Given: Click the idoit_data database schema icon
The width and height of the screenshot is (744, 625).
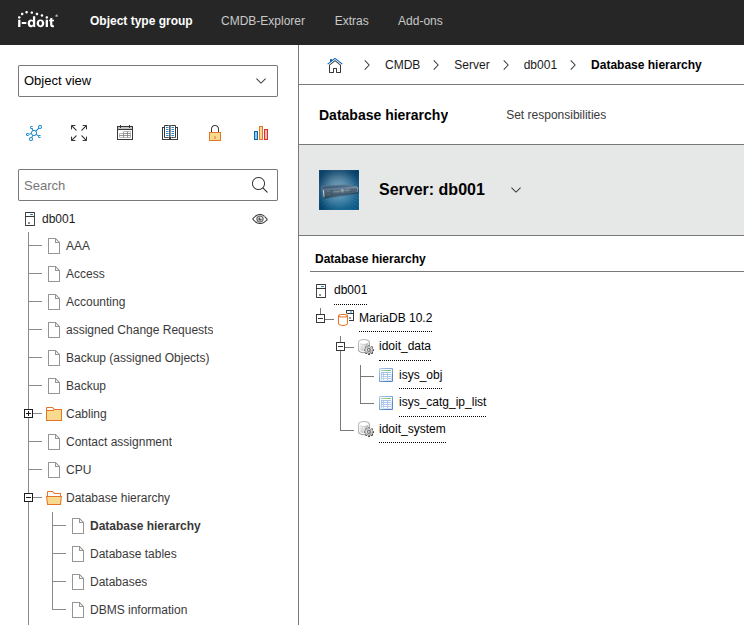Looking at the screenshot, I should click(x=366, y=347).
